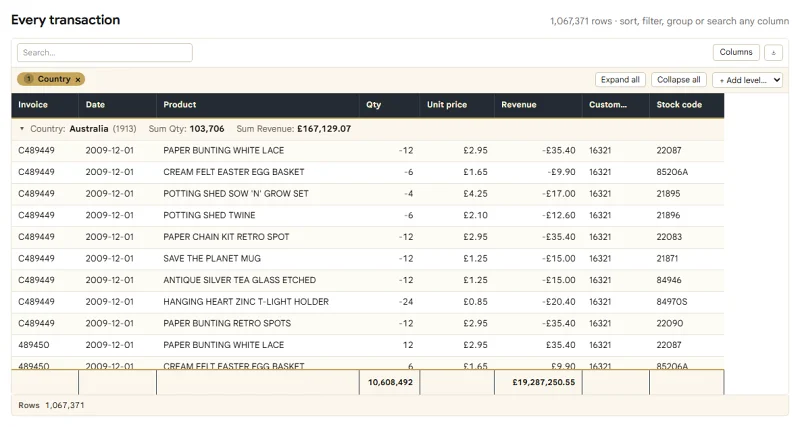800x427 pixels.
Task: Click CREAM FELT EASTER EGG BASKET in invoice C489449
Action: click(234, 172)
